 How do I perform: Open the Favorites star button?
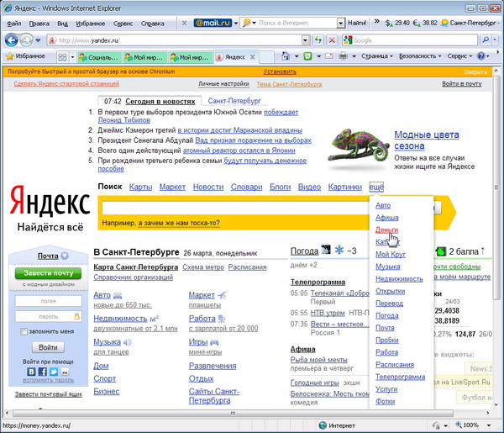(x=26, y=56)
